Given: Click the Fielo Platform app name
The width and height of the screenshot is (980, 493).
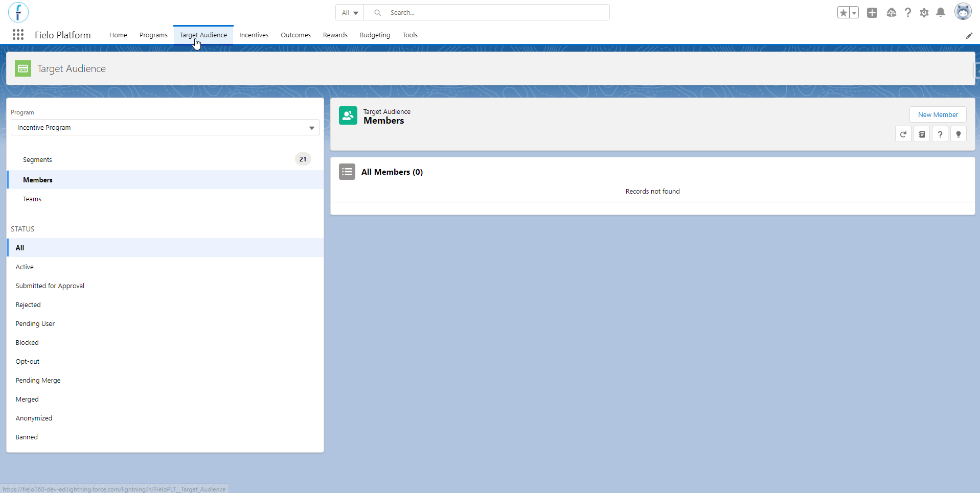Looking at the screenshot, I should [63, 35].
